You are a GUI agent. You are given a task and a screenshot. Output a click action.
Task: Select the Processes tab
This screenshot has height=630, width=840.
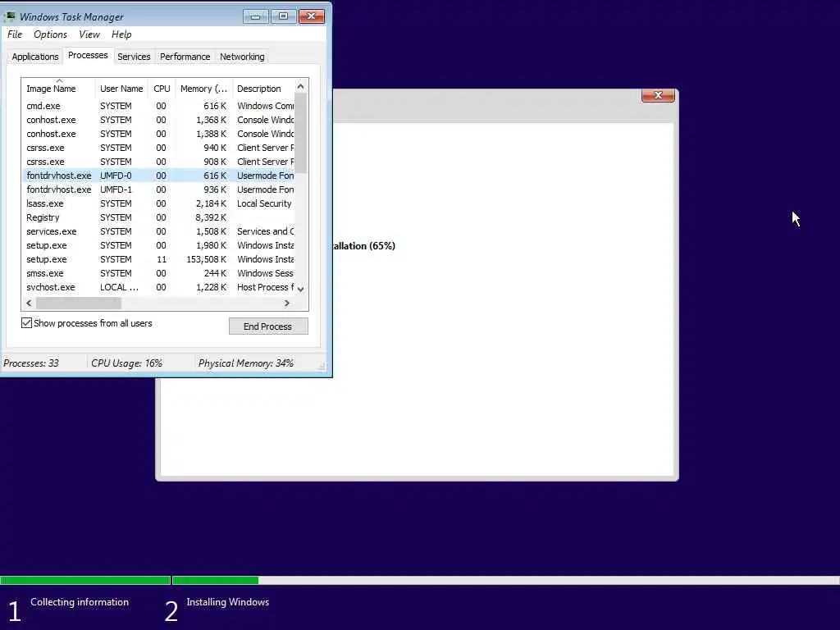88,55
